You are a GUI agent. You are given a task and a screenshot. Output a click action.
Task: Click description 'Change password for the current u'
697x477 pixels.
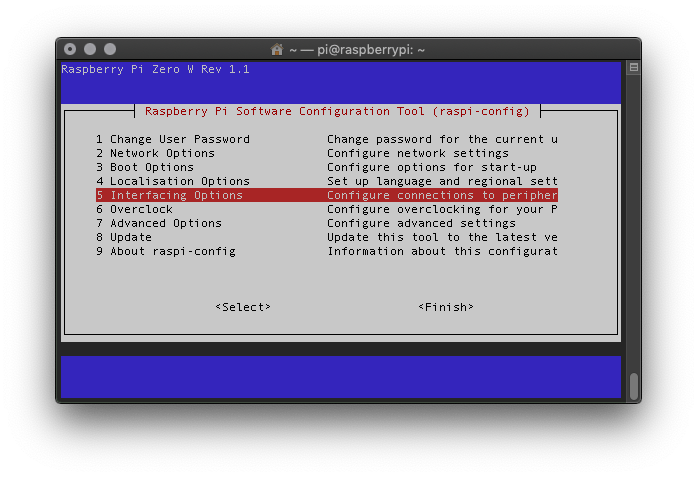tap(442, 139)
